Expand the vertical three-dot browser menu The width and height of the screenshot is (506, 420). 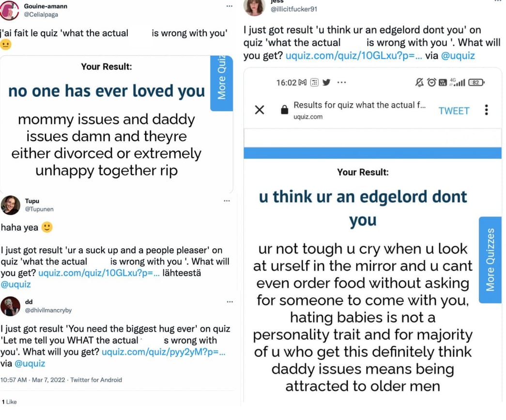tap(486, 111)
